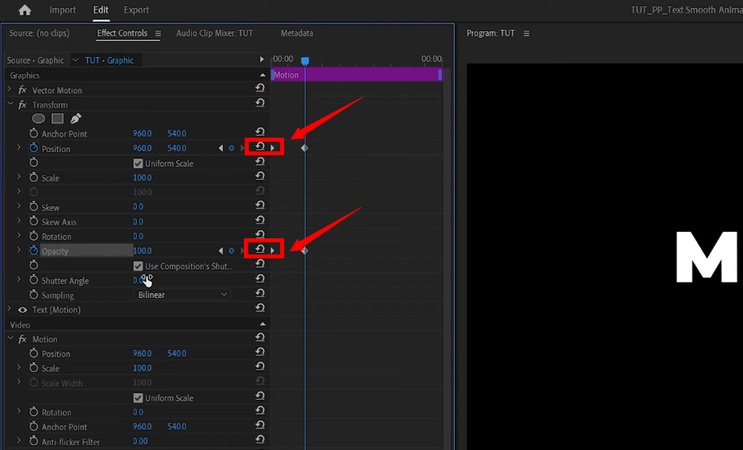Toggle Use Composition's Shutter Angle checkbox
Image resolution: width=743 pixels, height=450 pixels.
(138, 266)
